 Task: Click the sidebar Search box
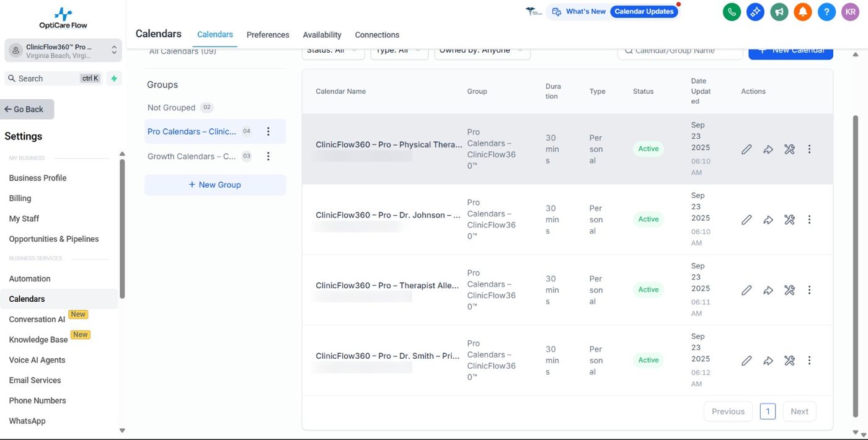(55, 79)
